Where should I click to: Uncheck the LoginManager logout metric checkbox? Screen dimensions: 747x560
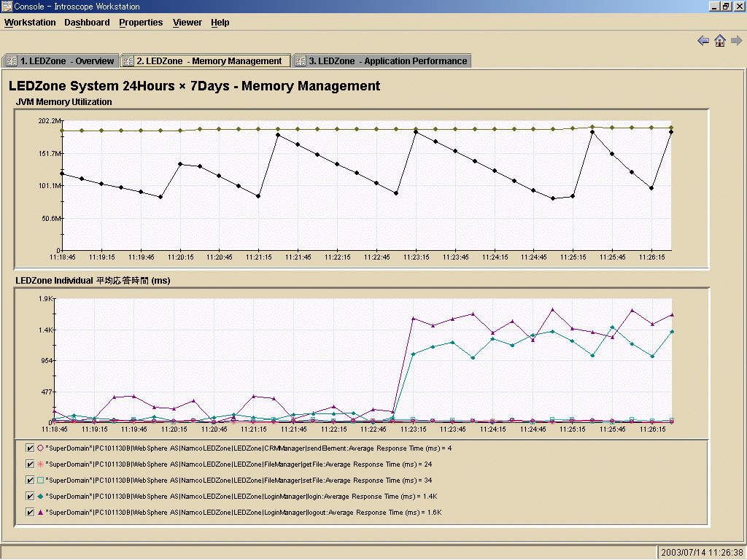[x=29, y=513]
